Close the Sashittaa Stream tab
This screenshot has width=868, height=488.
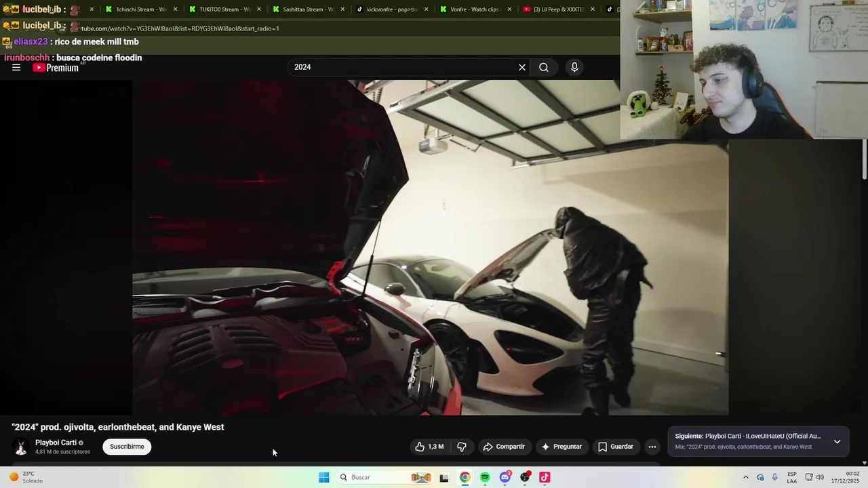[x=342, y=9]
